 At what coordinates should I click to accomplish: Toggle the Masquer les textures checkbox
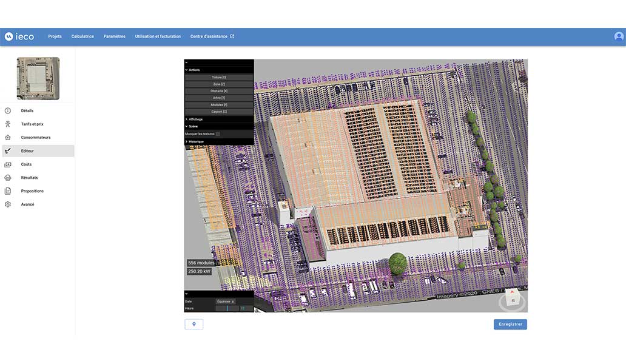click(x=218, y=133)
